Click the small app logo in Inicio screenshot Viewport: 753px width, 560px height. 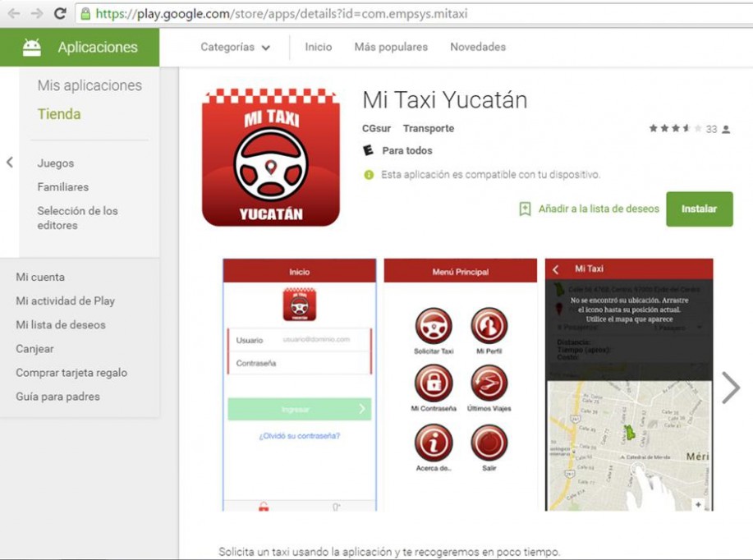[299, 305]
